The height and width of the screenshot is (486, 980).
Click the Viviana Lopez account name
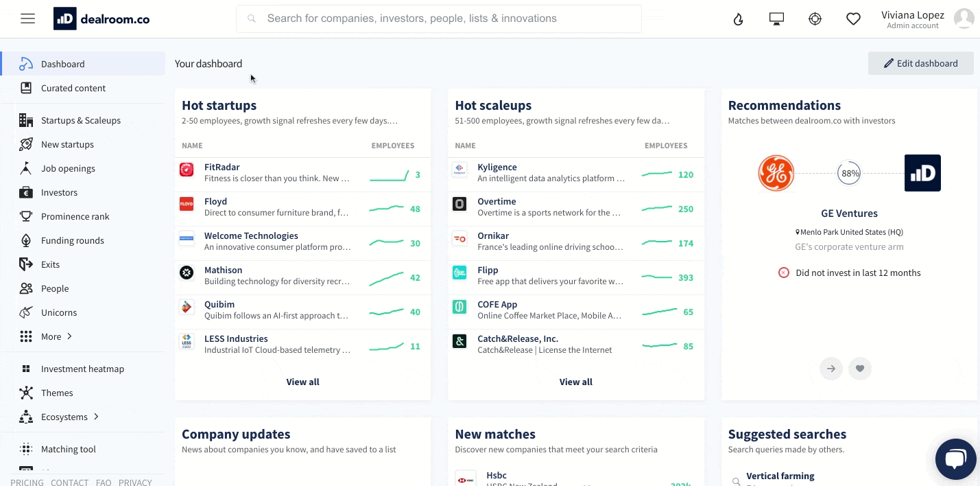tap(913, 15)
